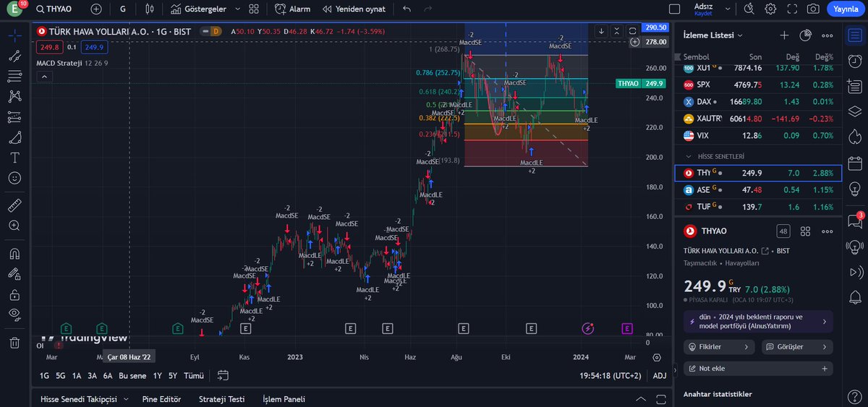Open the watchlist panel icon in right sidebar
This screenshot has height=407, width=868.
[x=856, y=35]
